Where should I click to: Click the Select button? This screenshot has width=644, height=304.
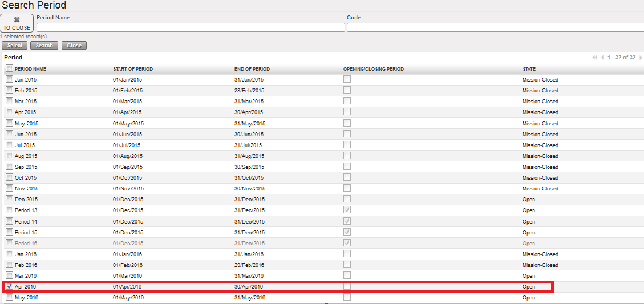15,46
